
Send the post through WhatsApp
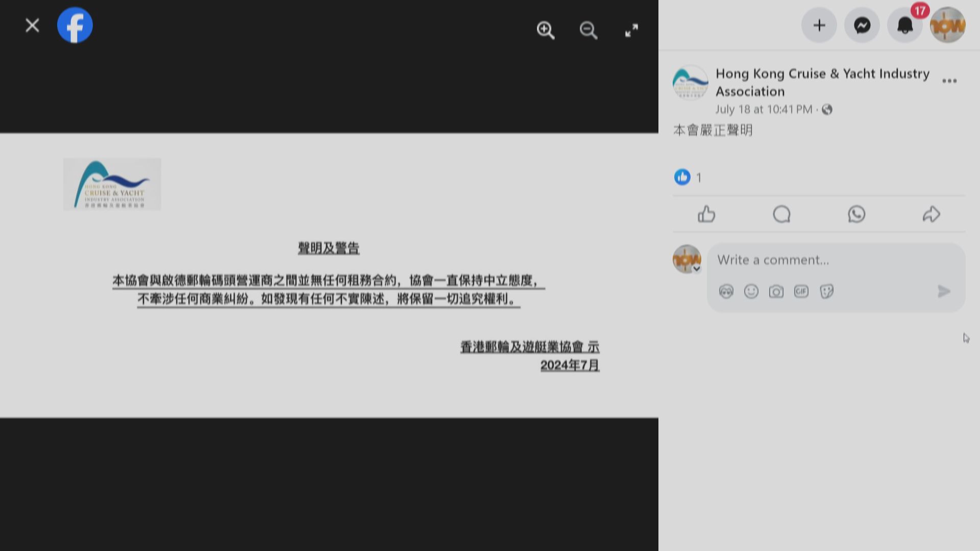pyautogui.click(x=856, y=214)
